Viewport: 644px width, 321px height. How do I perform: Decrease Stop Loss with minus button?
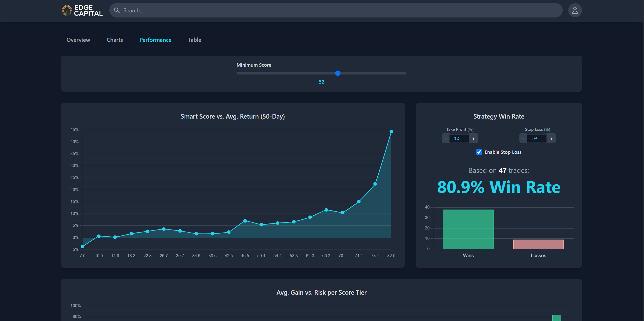click(523, 139)
